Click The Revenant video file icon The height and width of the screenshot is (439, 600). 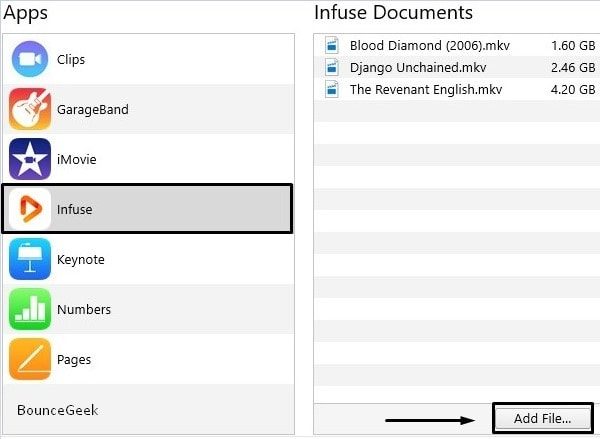pyautogui.click(x=332, y=89)
